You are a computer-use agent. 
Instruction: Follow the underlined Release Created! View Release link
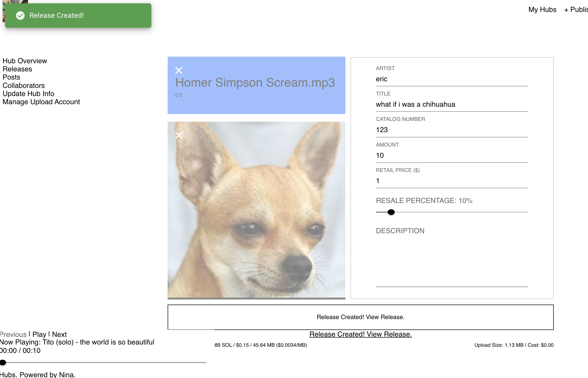[x=360, y=334]
